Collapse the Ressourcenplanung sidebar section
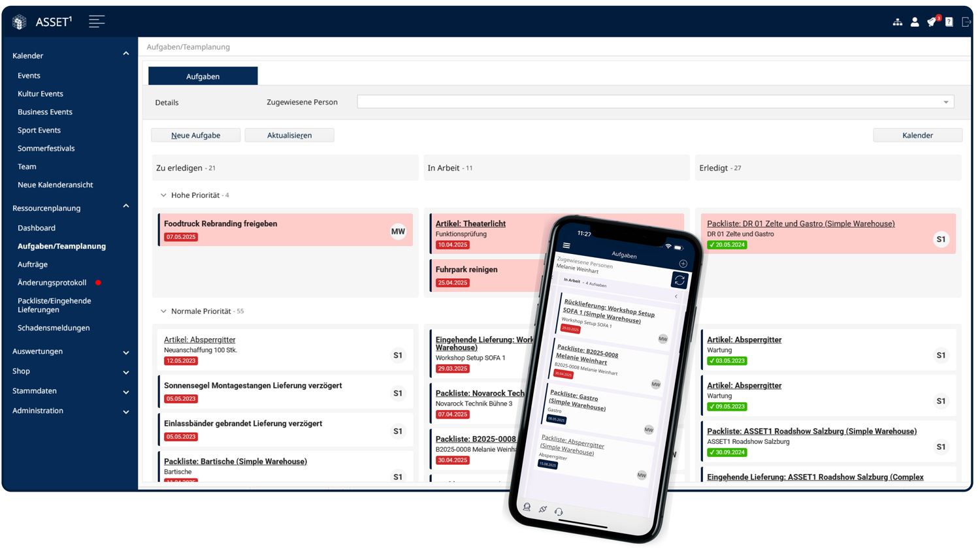 pyautogui.click(x=126, y=207)
